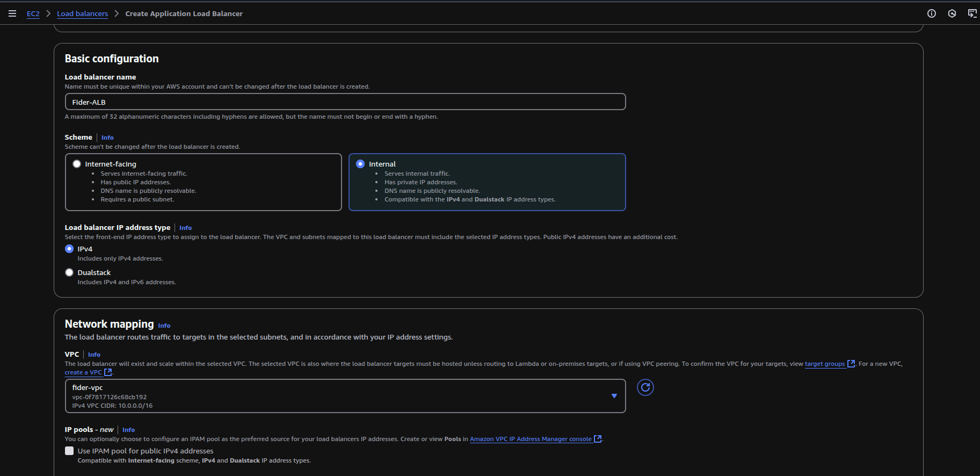
Task: Open Info link next to IP pools
Action: pos(128,430)
